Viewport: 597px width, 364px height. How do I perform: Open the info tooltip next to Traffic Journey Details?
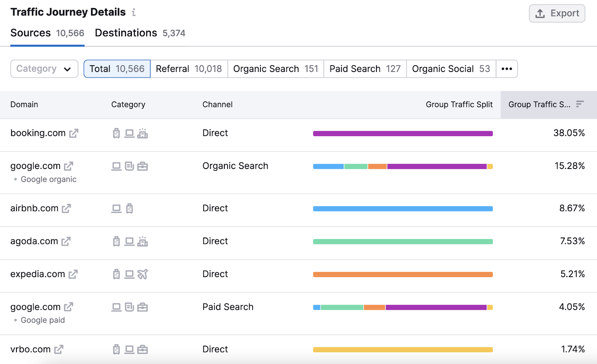(x=134, y=12)
